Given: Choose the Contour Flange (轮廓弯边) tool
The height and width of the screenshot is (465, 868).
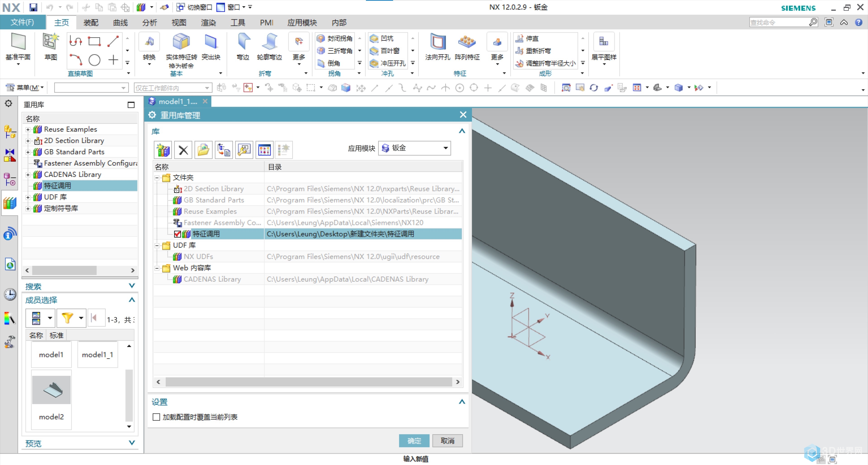Looking at the screenshot, I should point(269,47).
